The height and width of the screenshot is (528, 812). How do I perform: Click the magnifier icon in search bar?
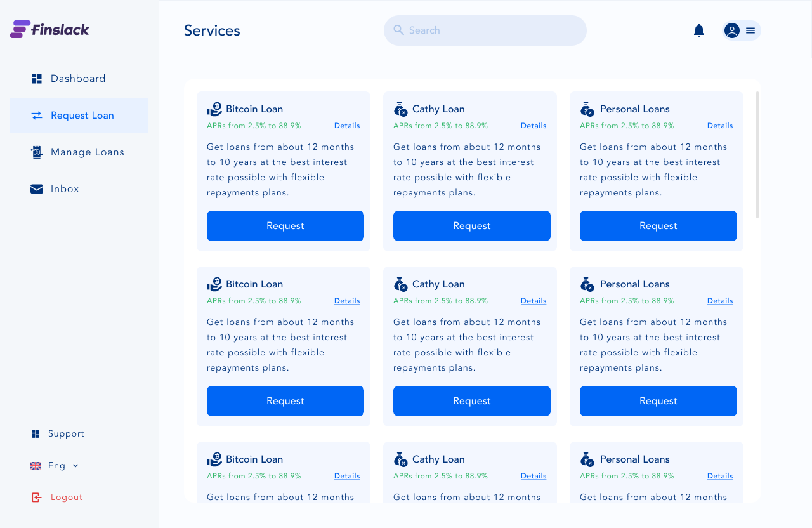coord(399,30)
